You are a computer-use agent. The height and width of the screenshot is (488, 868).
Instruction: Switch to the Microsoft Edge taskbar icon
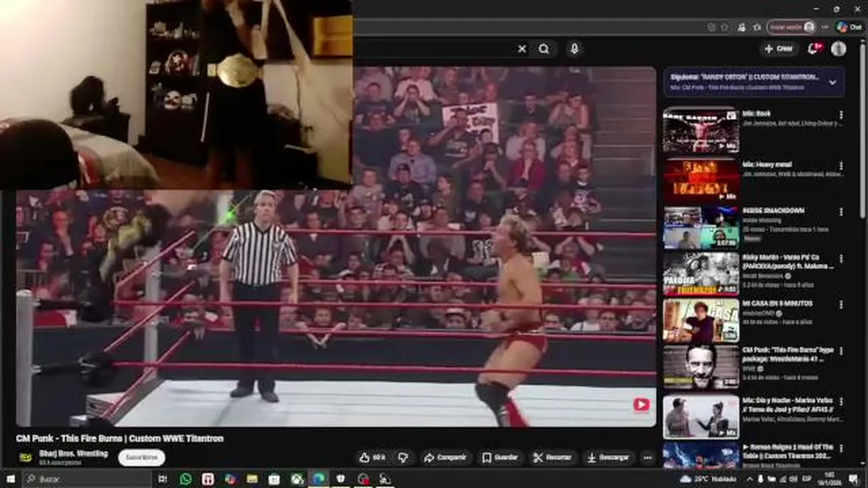click(319, 479)
